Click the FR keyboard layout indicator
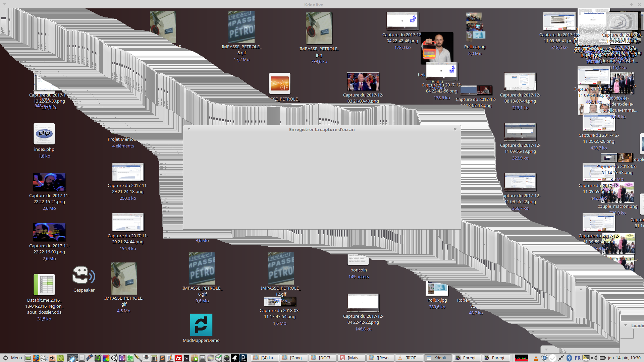The image size is (644, 362). coord(578,358)
